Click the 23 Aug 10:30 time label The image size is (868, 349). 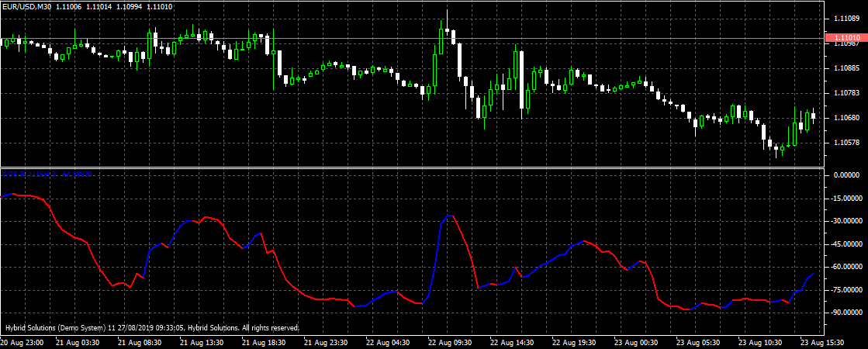coord(759,342)
